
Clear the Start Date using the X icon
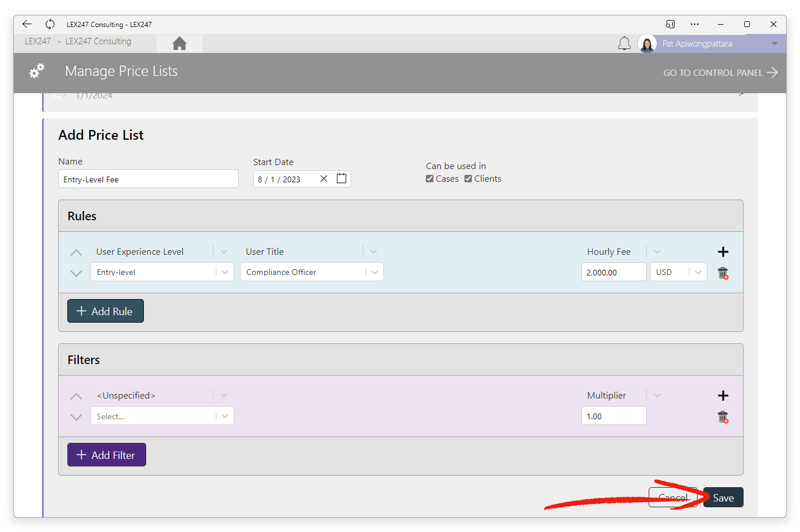pyautogui.click(x=323, y=178)
